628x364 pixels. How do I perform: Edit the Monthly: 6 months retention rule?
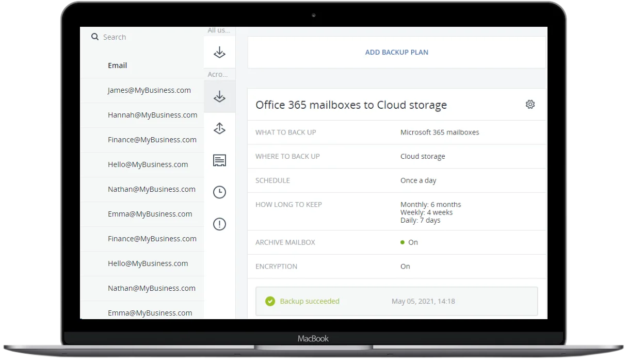(x=430, y=205)
